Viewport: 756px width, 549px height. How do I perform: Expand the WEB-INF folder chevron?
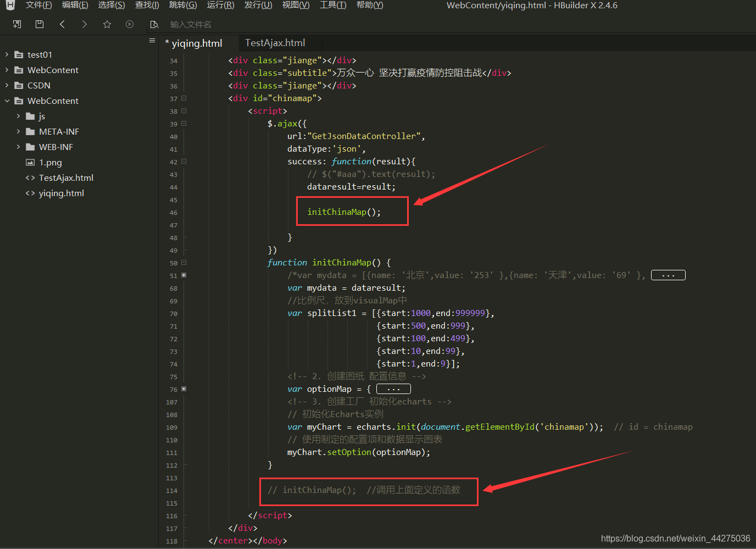point(18,147)
